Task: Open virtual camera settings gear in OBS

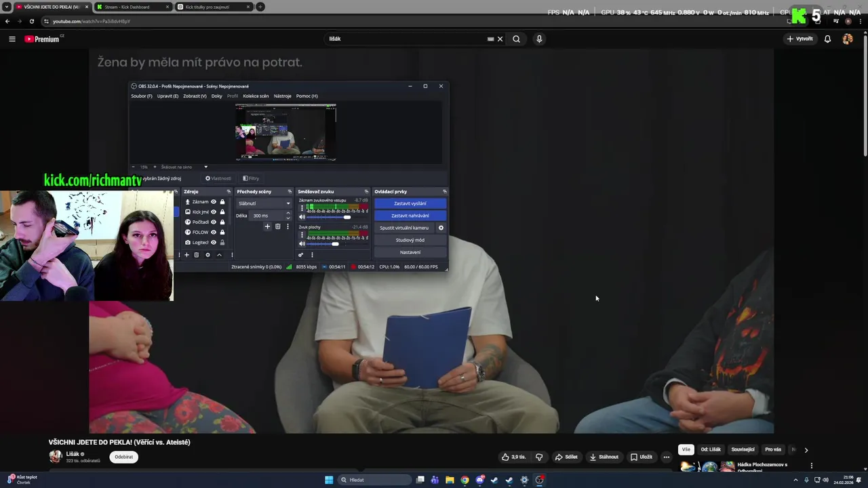Action: tap(441, 228)
